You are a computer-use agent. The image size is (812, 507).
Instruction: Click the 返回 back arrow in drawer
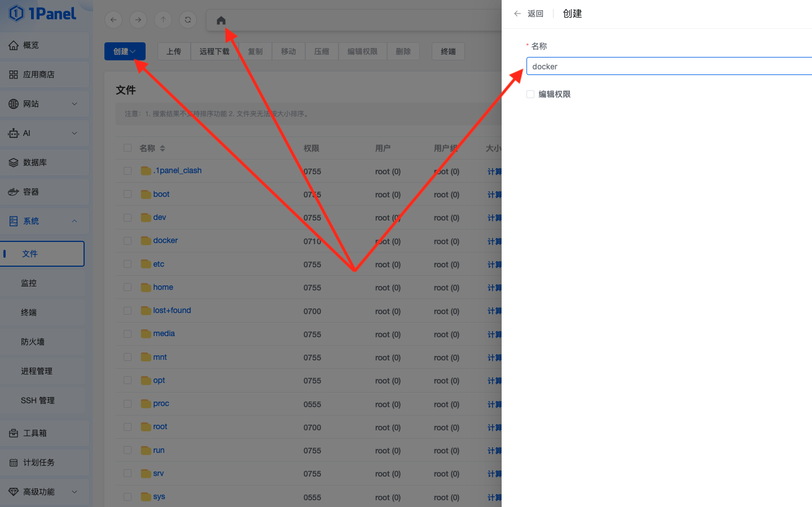[x=517, y=14]
